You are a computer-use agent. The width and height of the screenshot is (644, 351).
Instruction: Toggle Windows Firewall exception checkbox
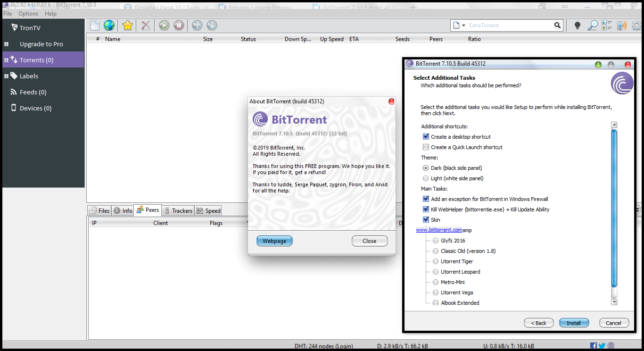coord(426,199)
